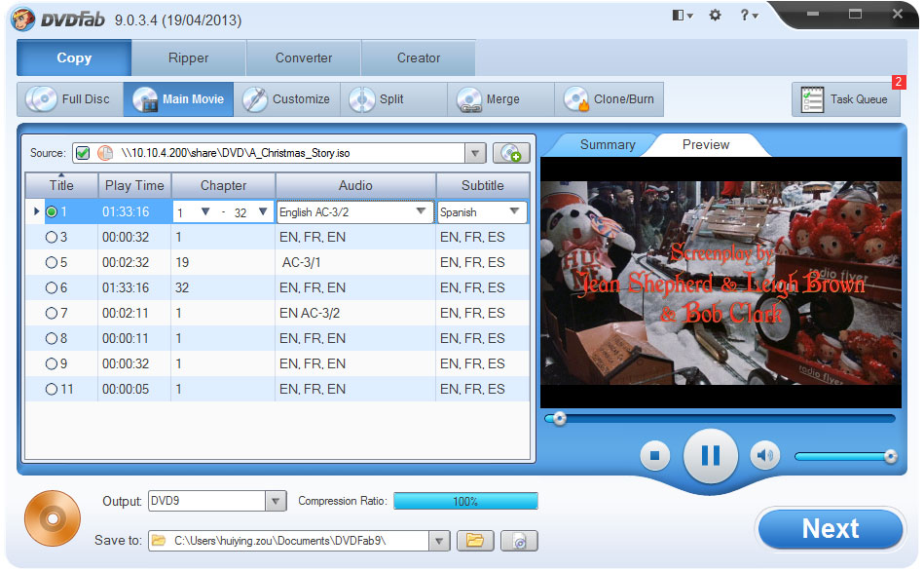Open the English AC-3/2 audio dropdown

(x=421, y=211)
